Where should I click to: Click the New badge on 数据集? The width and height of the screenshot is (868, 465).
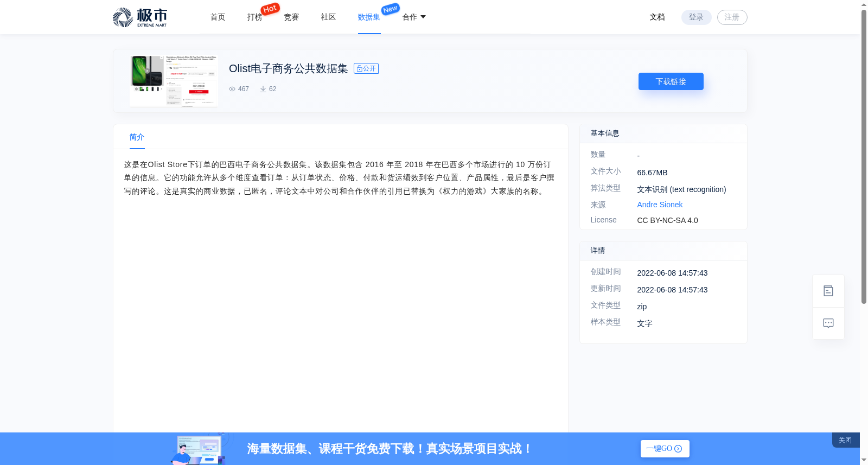390,9
